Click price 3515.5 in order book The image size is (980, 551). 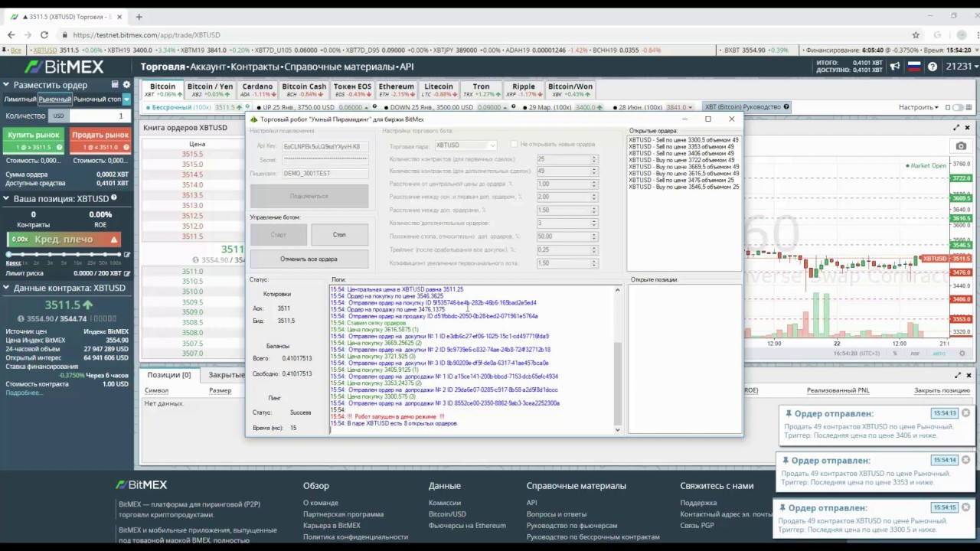[x=192, y=154]
